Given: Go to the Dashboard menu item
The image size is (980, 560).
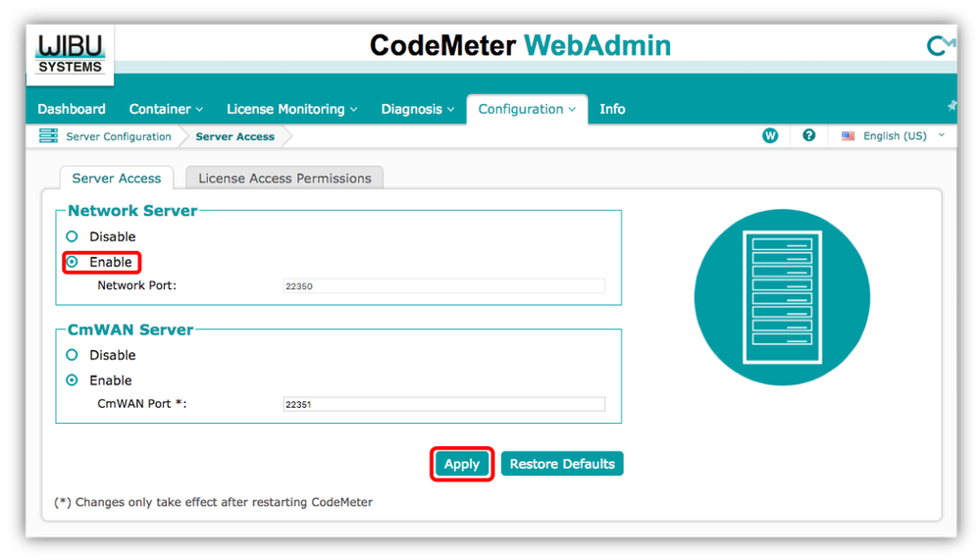Looking at the screenshot, I should click(72, 109).
